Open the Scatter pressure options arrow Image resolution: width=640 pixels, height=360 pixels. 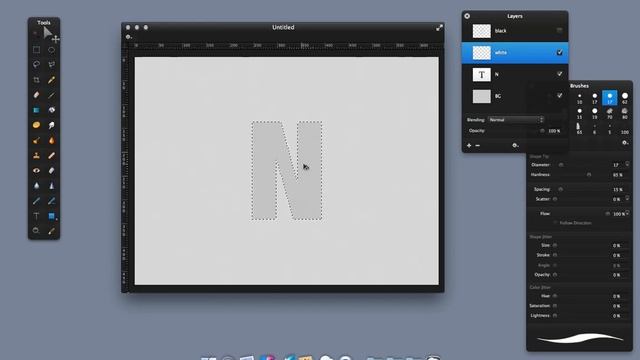pyautogui.click(x=627, y=199)
